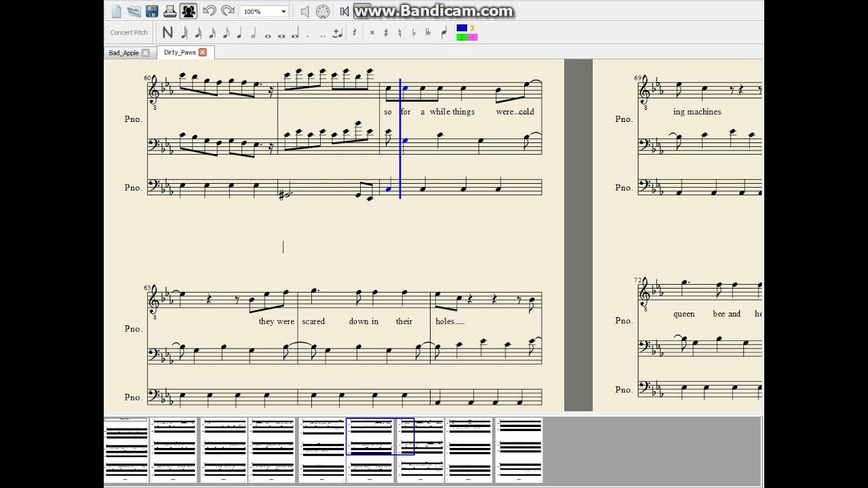Switch to the Bad_Apple score tab

(123, 53)
